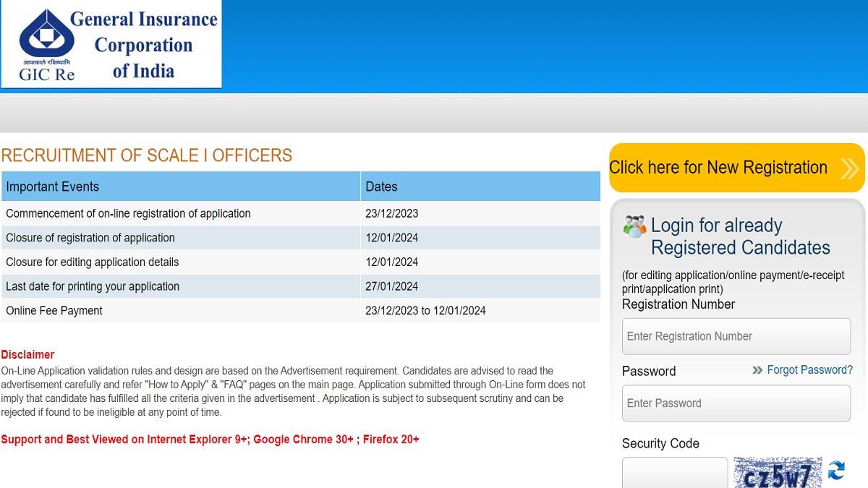Click the Security Code input box
Viewport: 868px width, 488px height.
pyautogui.click(x=674, y=473)
